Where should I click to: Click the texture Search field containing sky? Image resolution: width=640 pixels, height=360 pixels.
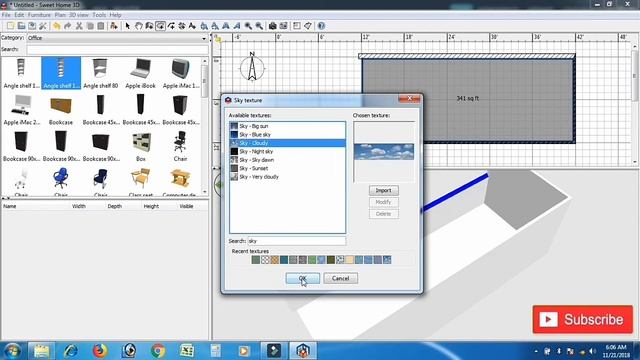[x=297, y=241]
